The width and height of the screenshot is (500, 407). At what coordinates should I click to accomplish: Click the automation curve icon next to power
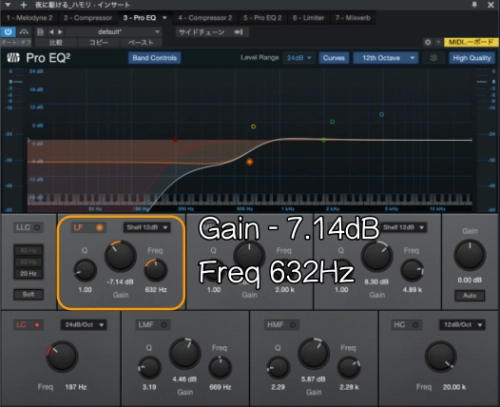(x=24, y=32)
